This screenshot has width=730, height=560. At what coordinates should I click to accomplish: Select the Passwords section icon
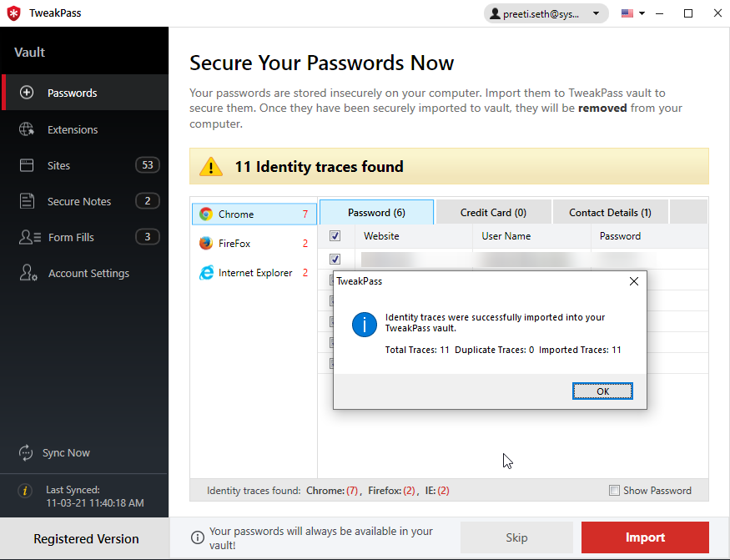pyautogui.click(x=28, y=93)
